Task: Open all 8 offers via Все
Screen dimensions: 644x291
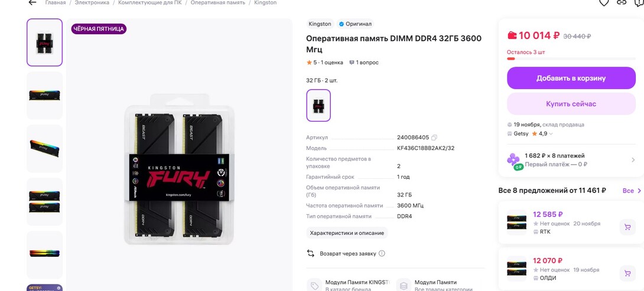Action: (x=632, y=191)
